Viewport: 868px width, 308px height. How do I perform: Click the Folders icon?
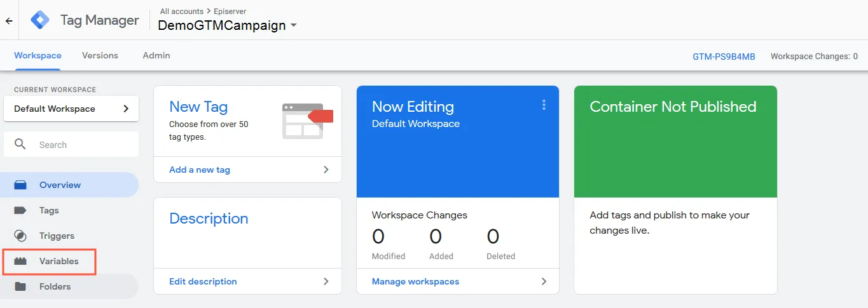20,286
